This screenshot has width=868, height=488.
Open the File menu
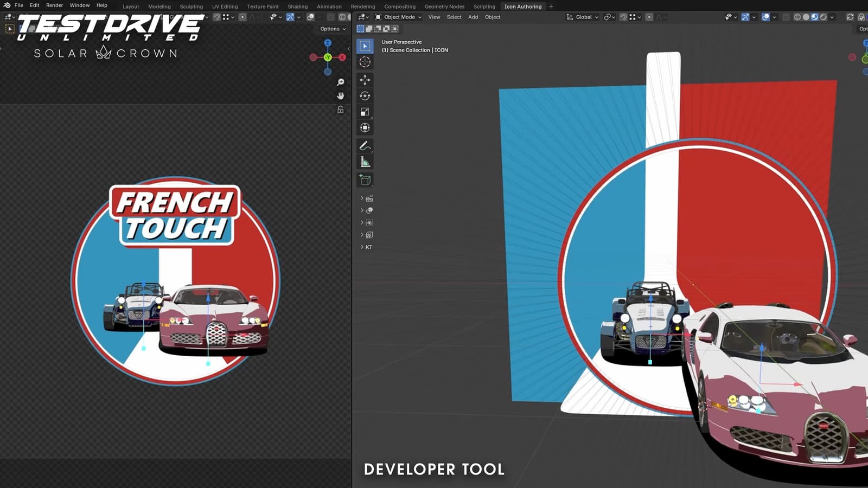click(19, 5)
